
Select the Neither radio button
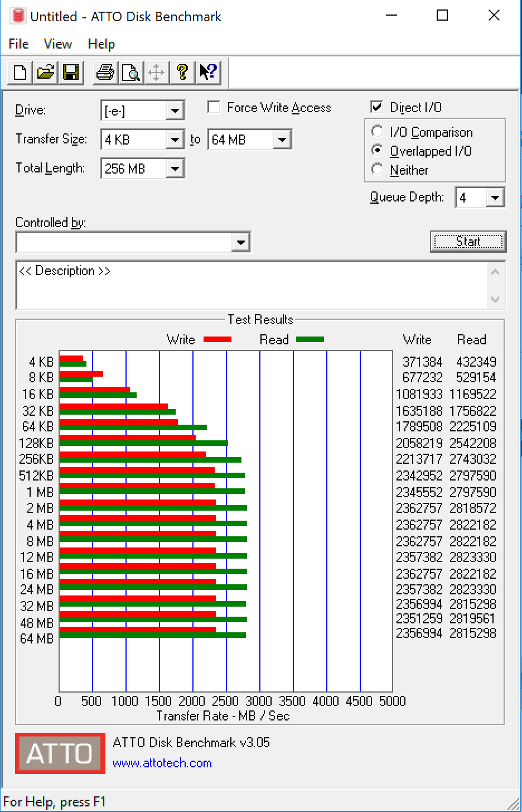(378, 169)
